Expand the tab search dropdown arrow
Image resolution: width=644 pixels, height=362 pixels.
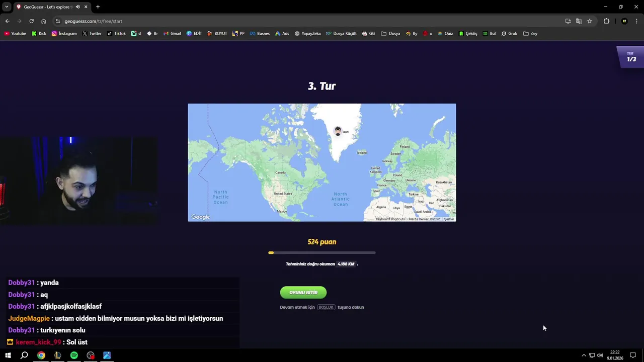coord(7,7)
